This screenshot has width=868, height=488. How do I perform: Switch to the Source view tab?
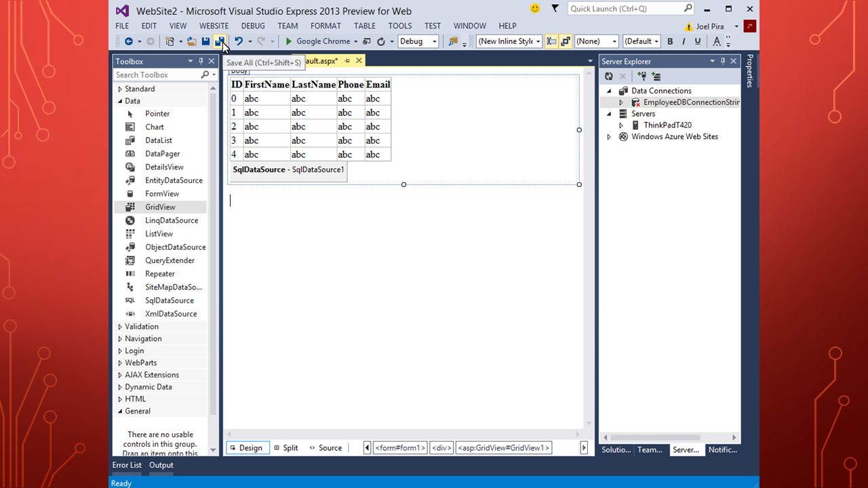tap(325, 448)
